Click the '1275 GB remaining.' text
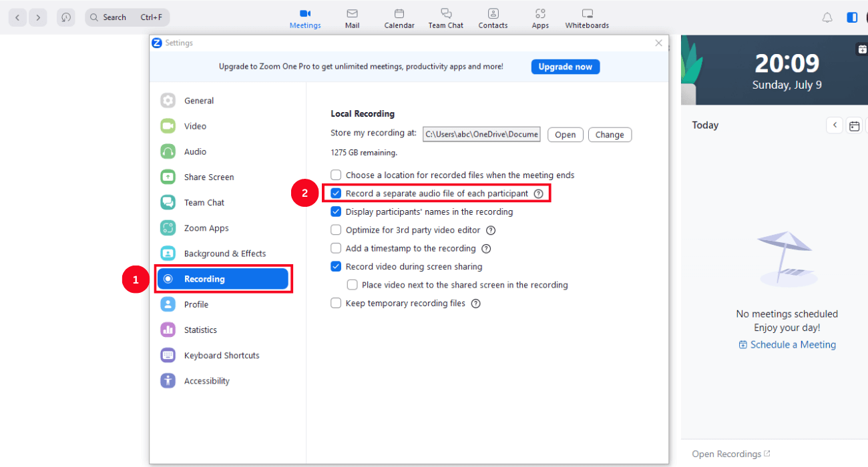 tap(364, 153)
